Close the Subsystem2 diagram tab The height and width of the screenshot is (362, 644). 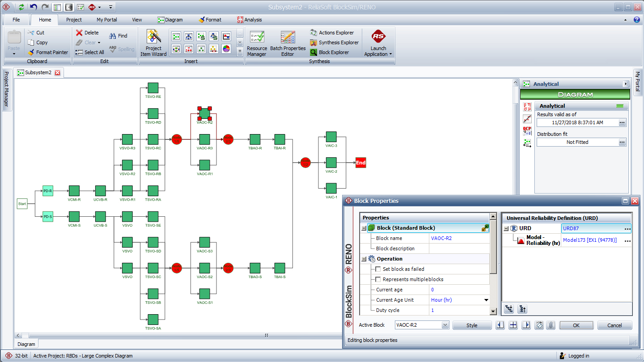coord(57,72)
